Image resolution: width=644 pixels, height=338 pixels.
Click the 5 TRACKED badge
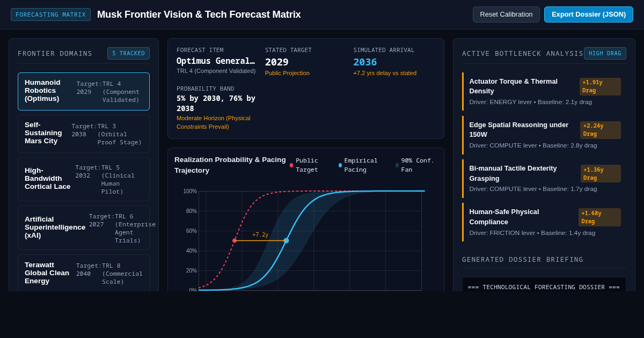128,53
